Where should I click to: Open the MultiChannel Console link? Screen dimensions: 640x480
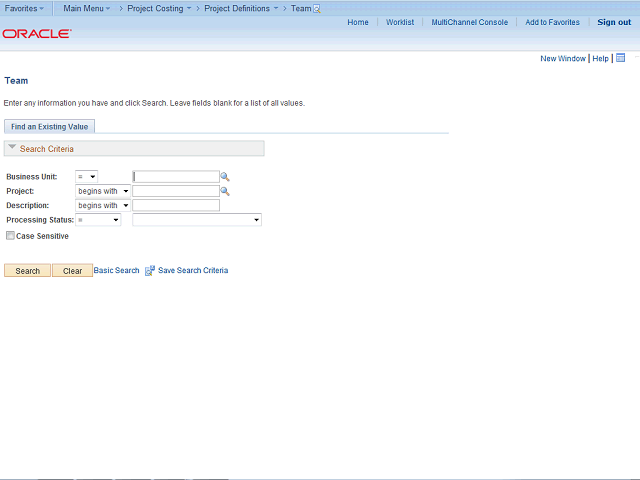click(470, 22)
